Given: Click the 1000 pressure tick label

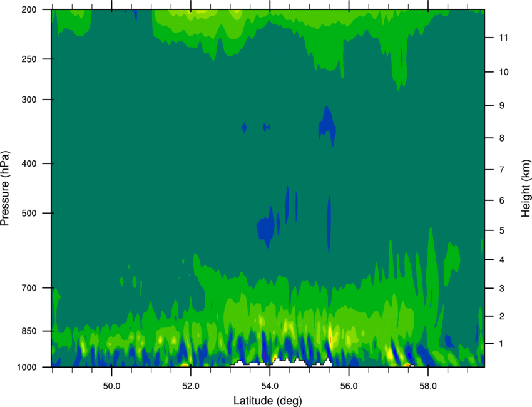Looking at the screenshot, I should (27, 368).
